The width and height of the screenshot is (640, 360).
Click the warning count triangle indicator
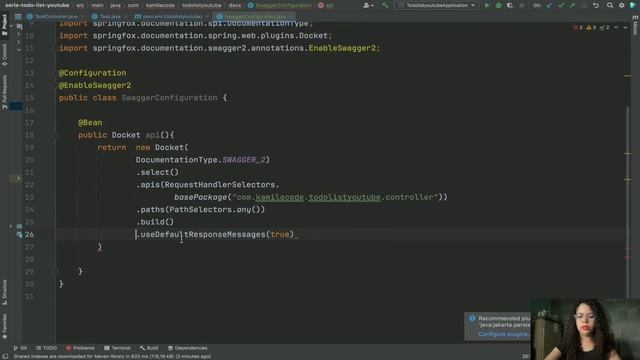coord(591,27)
